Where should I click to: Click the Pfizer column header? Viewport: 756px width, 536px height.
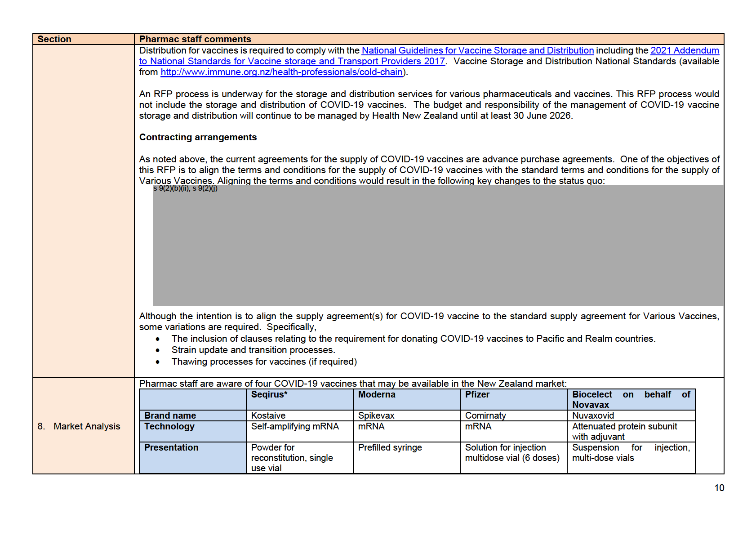(477, 394)
